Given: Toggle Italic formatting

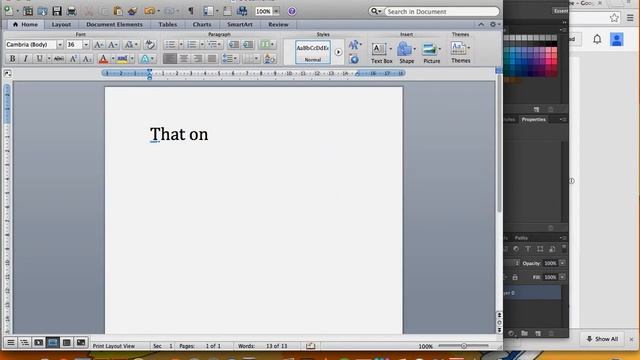Looking at the screenshot, I should point(25,59).
